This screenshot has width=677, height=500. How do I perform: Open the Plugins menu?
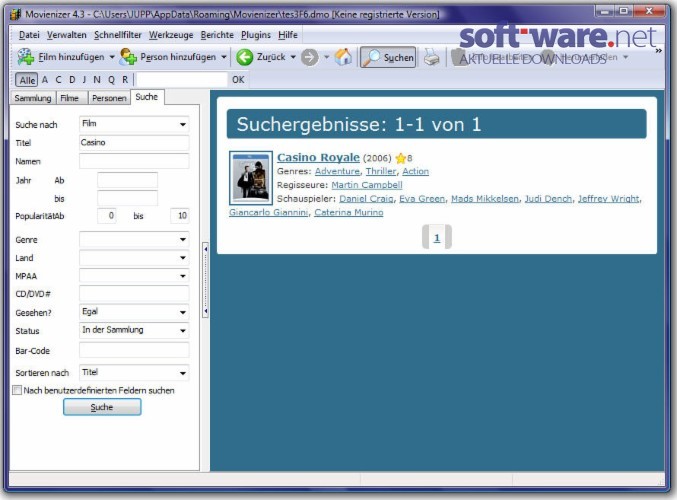click(x=256, y=35)
